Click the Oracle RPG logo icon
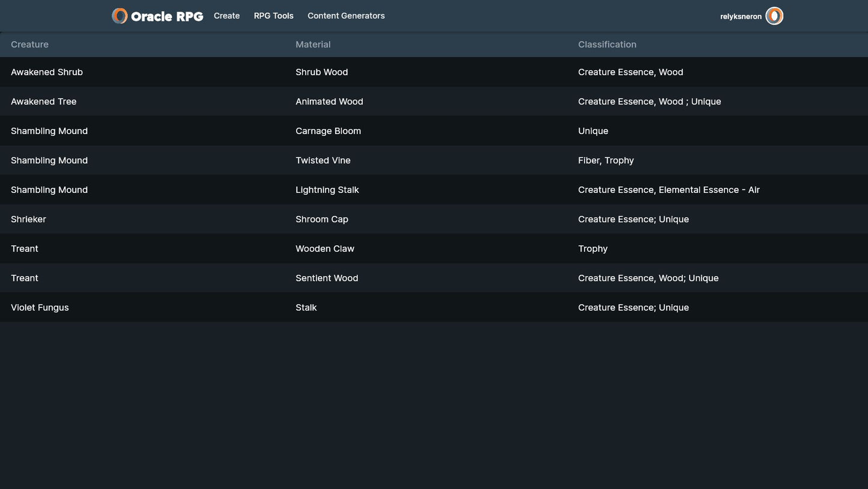 (120, 16)
